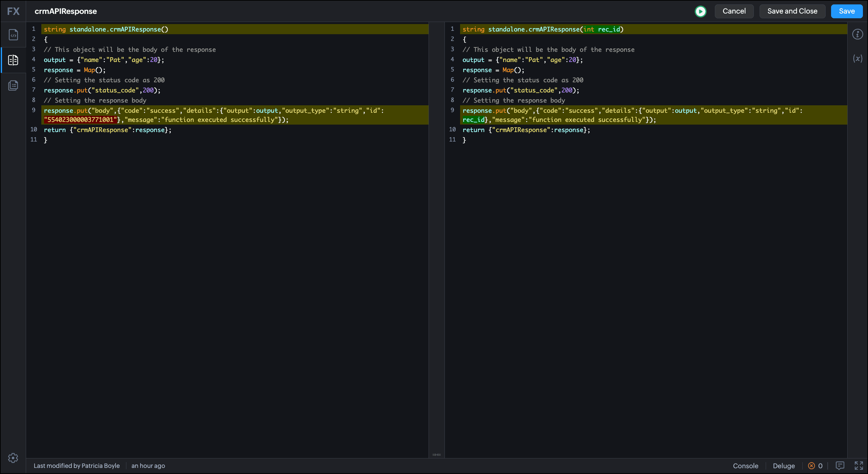Open the feedback comment icon

(840, 466)
